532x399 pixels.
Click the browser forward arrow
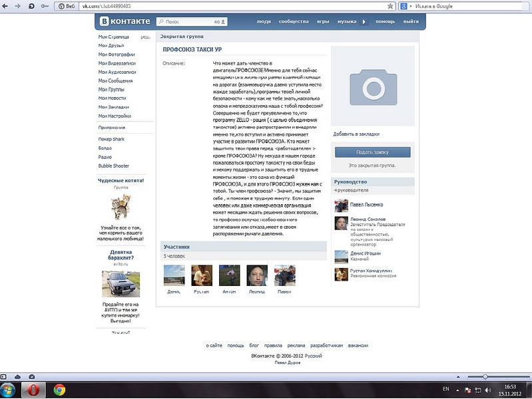(17, 6)
